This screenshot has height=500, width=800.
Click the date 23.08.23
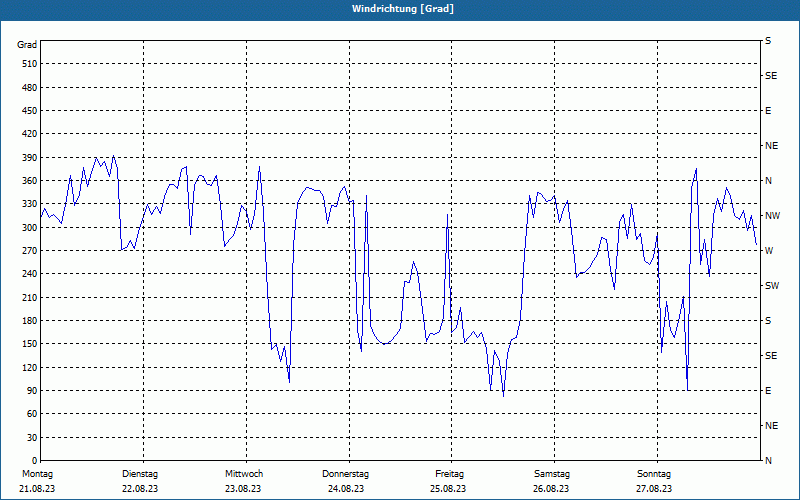[243, 489]
